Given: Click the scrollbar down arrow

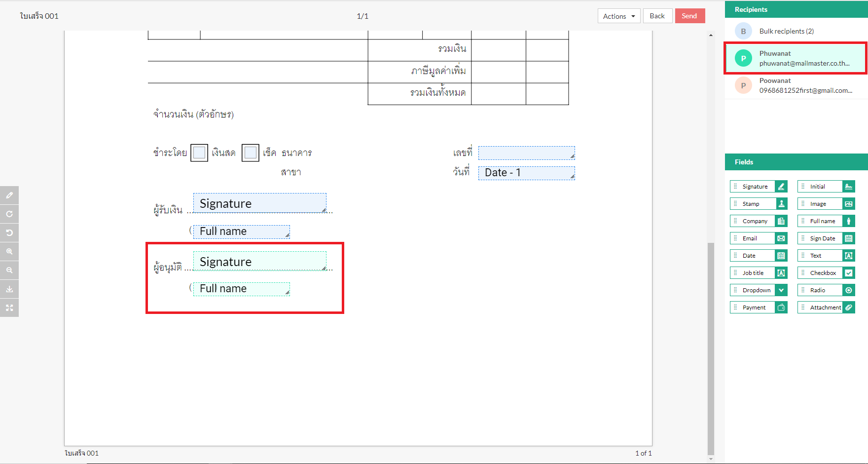Looking at the screenshot, I should (x=711, y=459).
